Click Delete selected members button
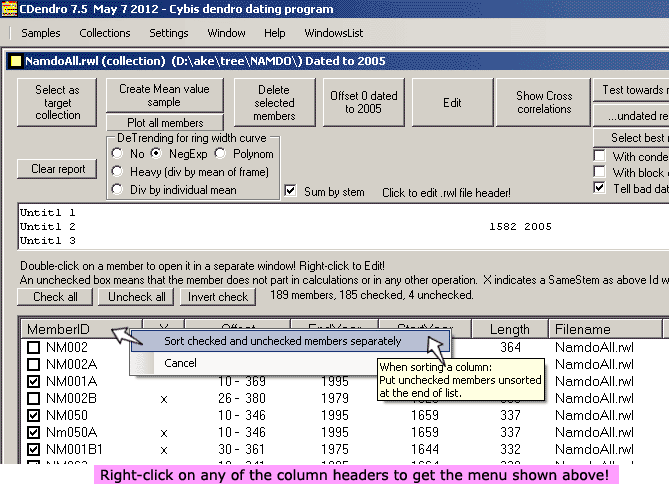 coord(274,102)
